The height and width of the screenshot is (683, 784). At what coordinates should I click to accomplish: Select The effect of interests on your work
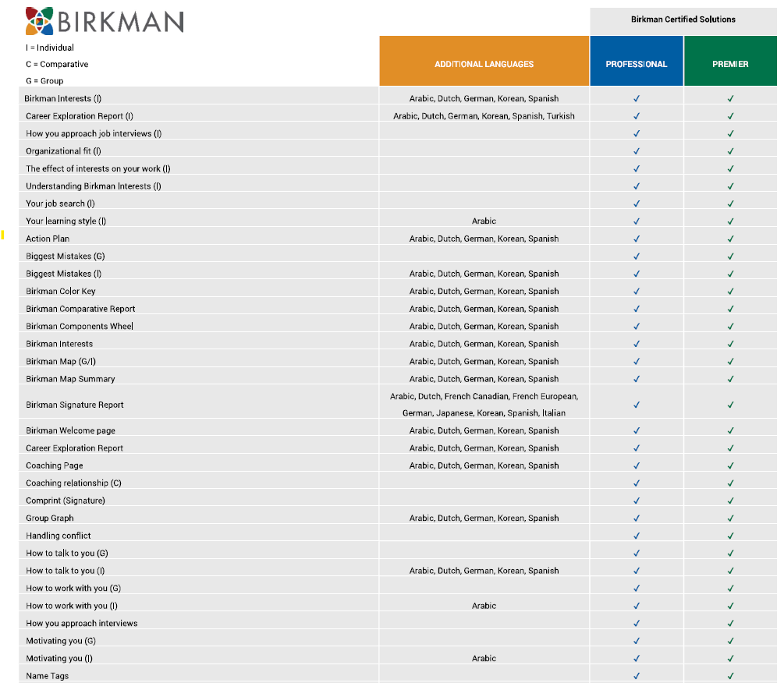[x=98, y=168]
